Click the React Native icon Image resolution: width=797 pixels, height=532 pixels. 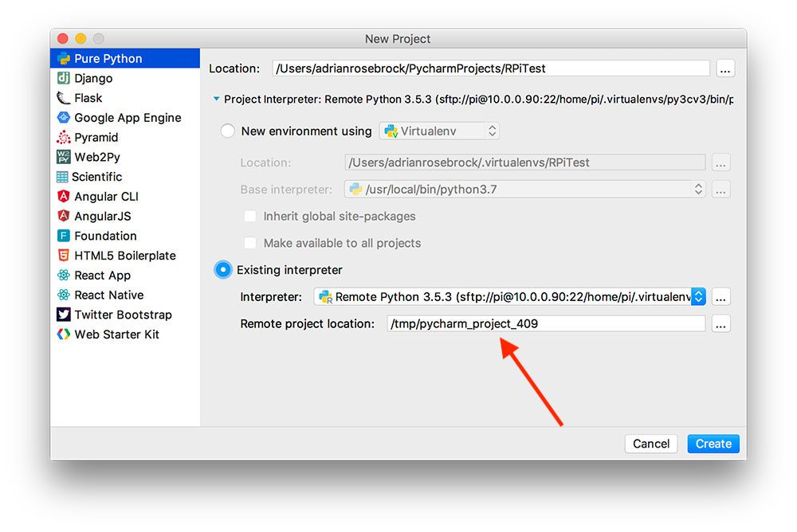(x=64, y=295)
